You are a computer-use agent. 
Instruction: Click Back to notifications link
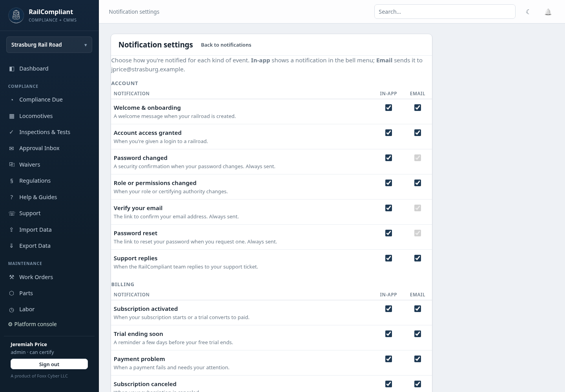(226, 45)
